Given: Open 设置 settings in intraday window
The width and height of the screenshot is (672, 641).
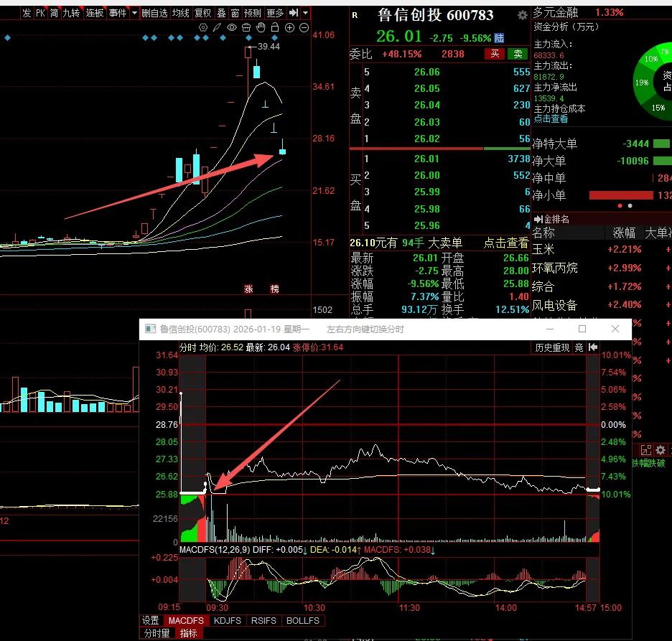Looking at the screenshot, I should (x=151, y=620).
